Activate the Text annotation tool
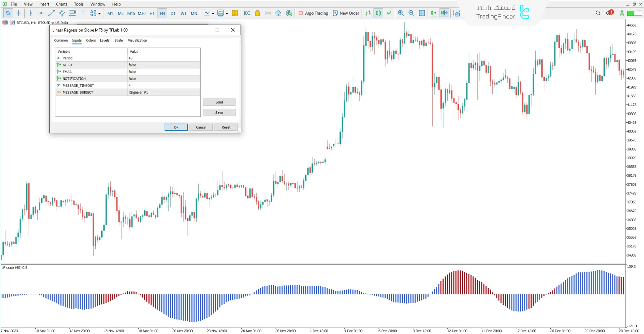The image size is (644, 334). point(83,13)
